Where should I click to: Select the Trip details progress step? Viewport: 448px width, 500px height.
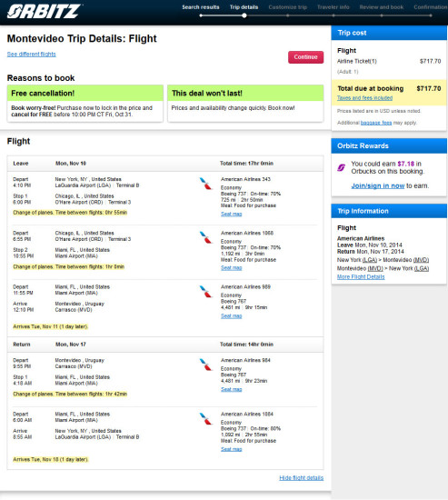[x=244, y=7]
